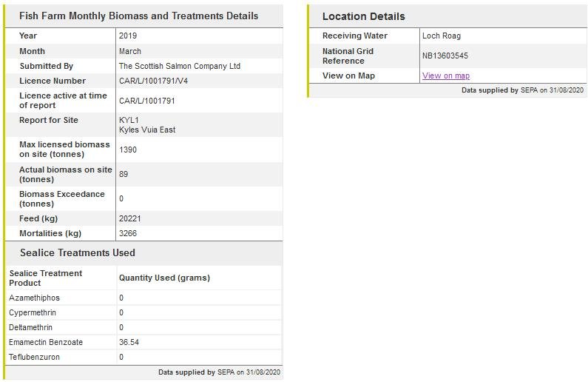The width and height of the screenshot is (588, 382).
Task: Click The Scottish Salmon Company Ltd text
Action: pos(179,66)
